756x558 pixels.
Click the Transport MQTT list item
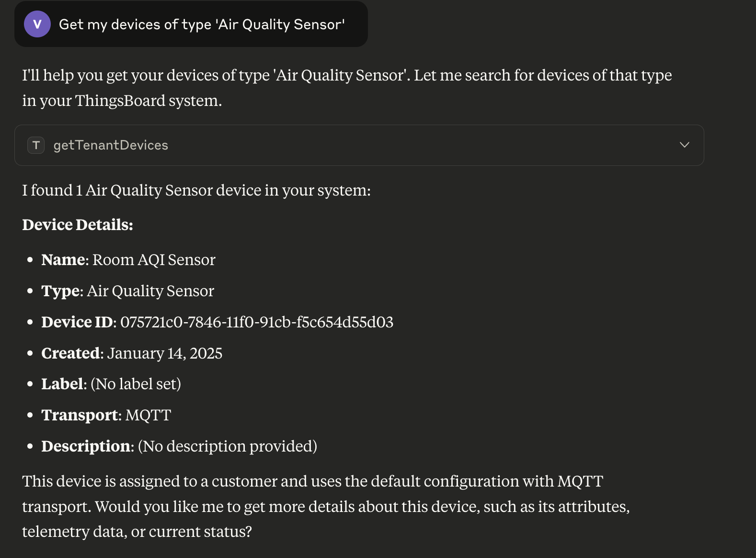click(106, 416)
